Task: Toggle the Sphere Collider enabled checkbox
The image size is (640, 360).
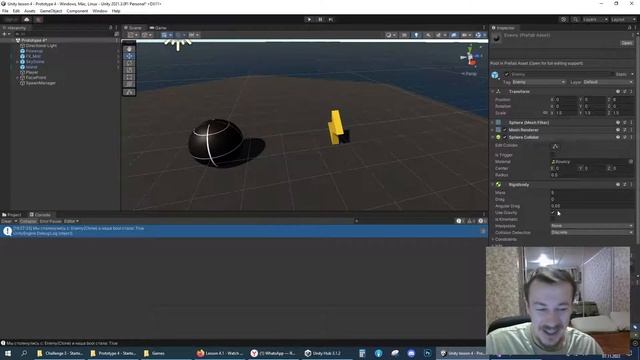Action: coord(505,137)
